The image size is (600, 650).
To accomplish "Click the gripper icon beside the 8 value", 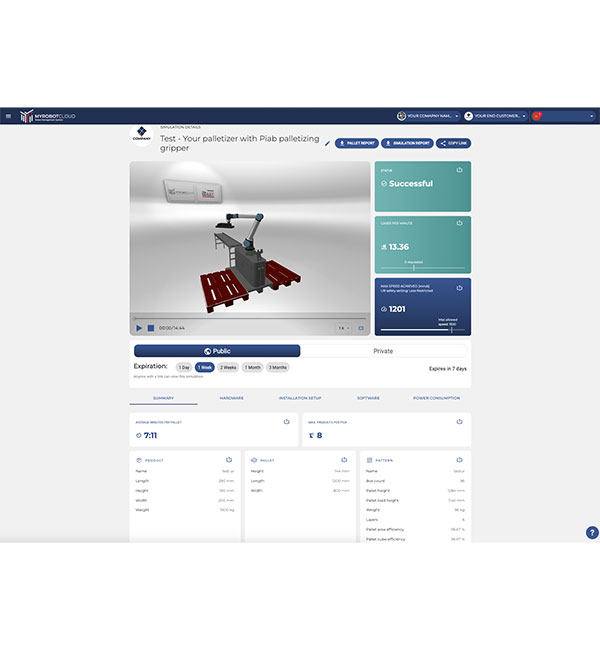I will tap(312, 436).
